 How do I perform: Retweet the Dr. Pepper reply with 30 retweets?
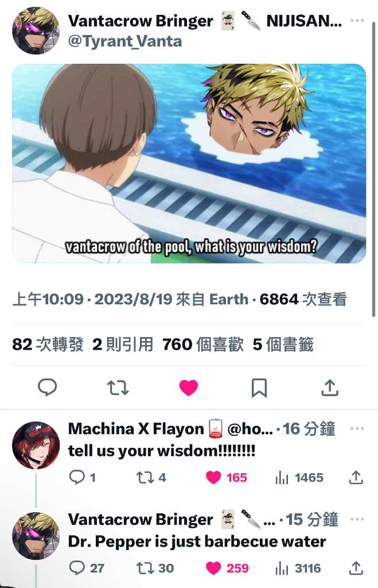tap(155, 568)
